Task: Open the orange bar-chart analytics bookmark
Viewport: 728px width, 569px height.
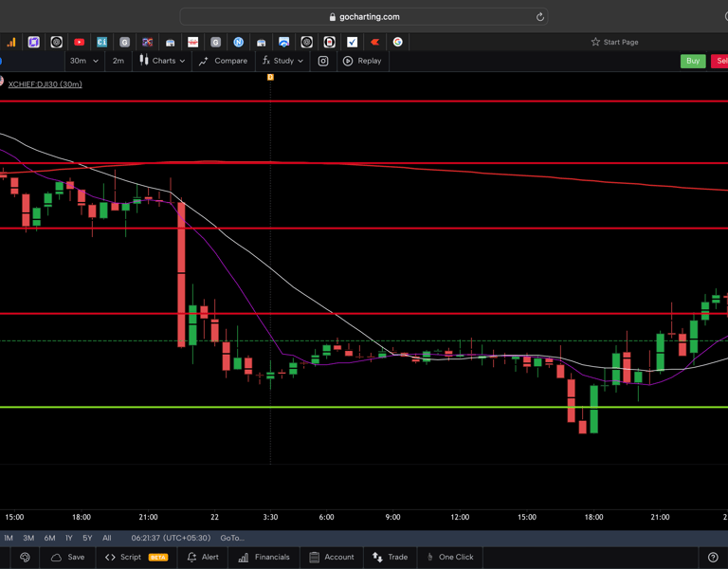Action: coord(11,43)
